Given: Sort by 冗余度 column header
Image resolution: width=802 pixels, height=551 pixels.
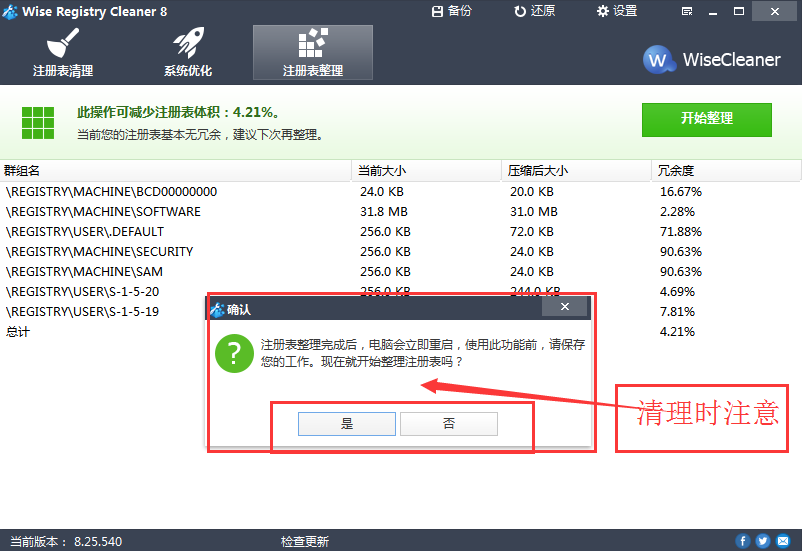Looking at the screenshot, I should (726, 171).
